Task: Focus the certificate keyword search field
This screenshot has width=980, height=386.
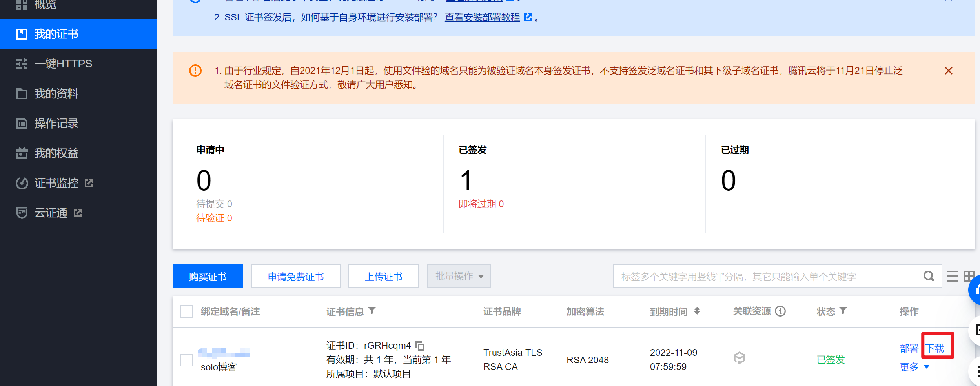Action: [x=769, y=277]
